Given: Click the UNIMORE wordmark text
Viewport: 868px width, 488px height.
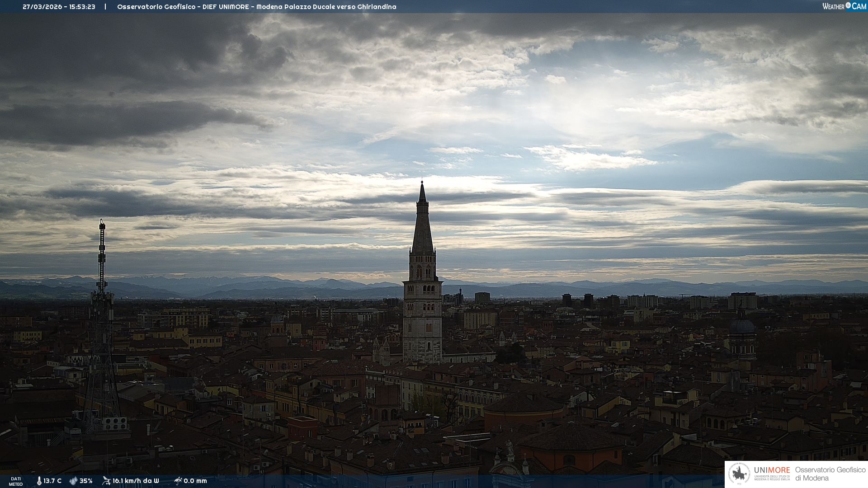Looking at the screenshot, I should click(x=772, y=470).
